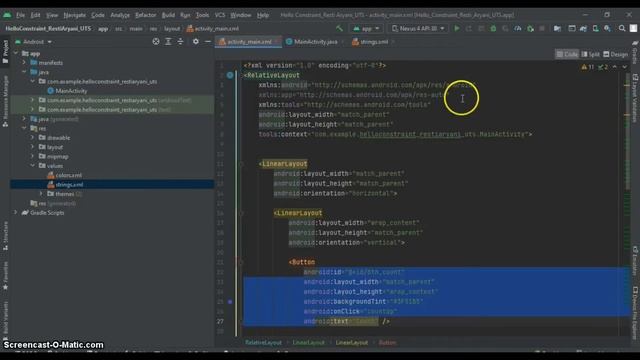Open the Emulator side tab

635,261
